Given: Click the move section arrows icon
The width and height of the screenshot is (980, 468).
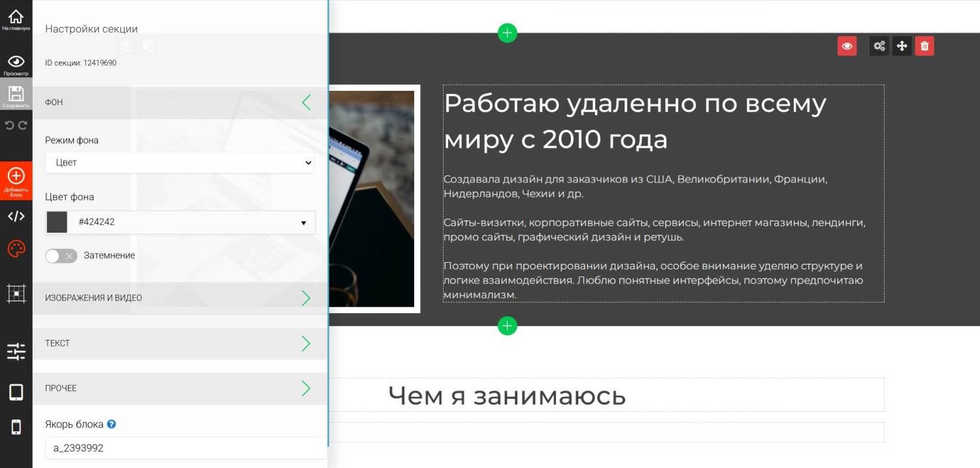Looking at the screenshot, I should 902,46.
